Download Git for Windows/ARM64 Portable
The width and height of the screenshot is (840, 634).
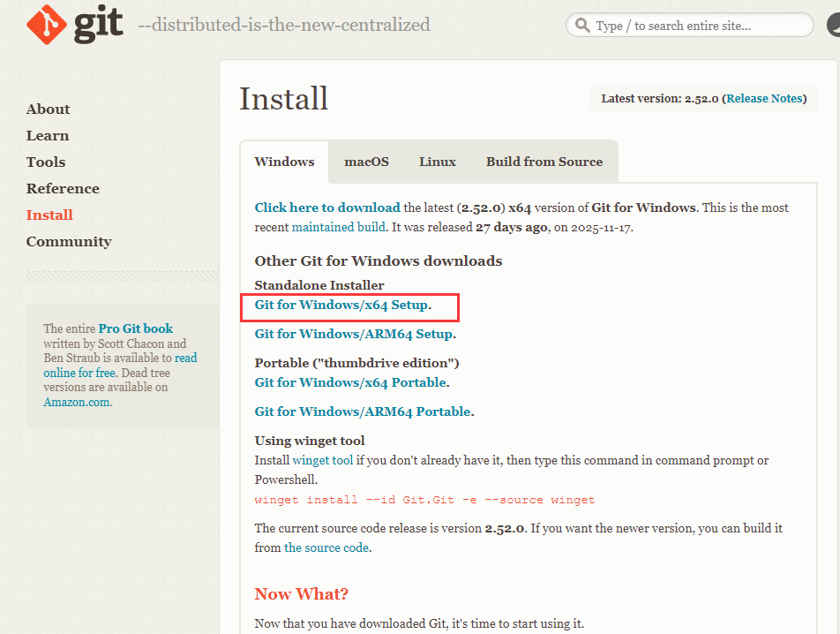click(x=363, y=411)
